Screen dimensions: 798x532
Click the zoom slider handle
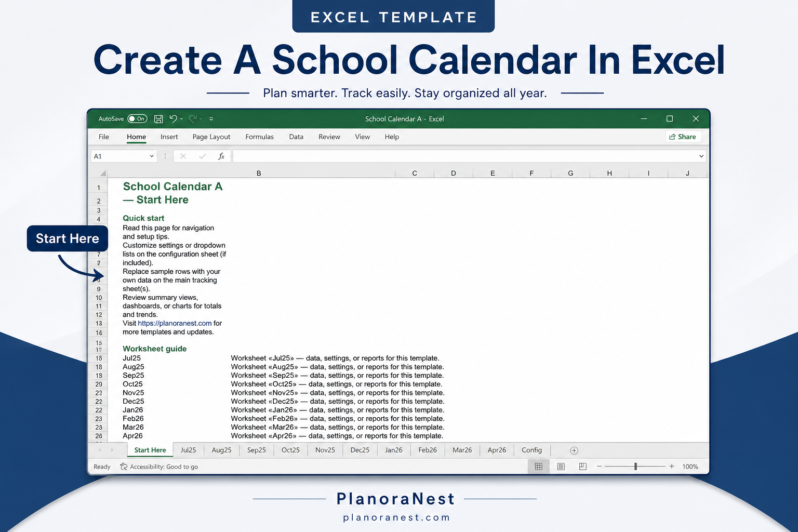pos(635,467)
